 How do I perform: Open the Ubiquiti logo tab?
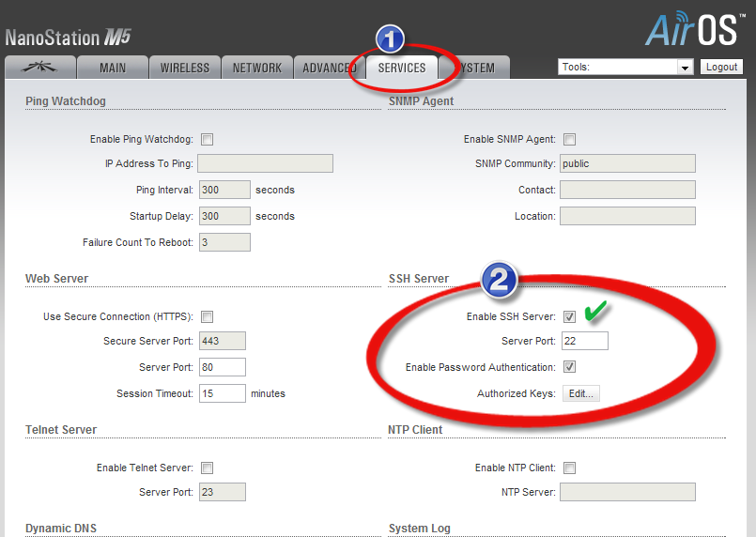pyautogui.click(x=40, y=68)
